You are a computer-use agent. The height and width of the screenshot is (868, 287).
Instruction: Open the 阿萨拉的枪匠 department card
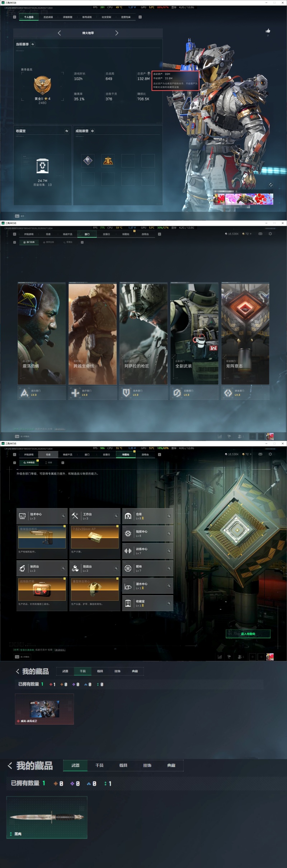(x=143, y=334)
